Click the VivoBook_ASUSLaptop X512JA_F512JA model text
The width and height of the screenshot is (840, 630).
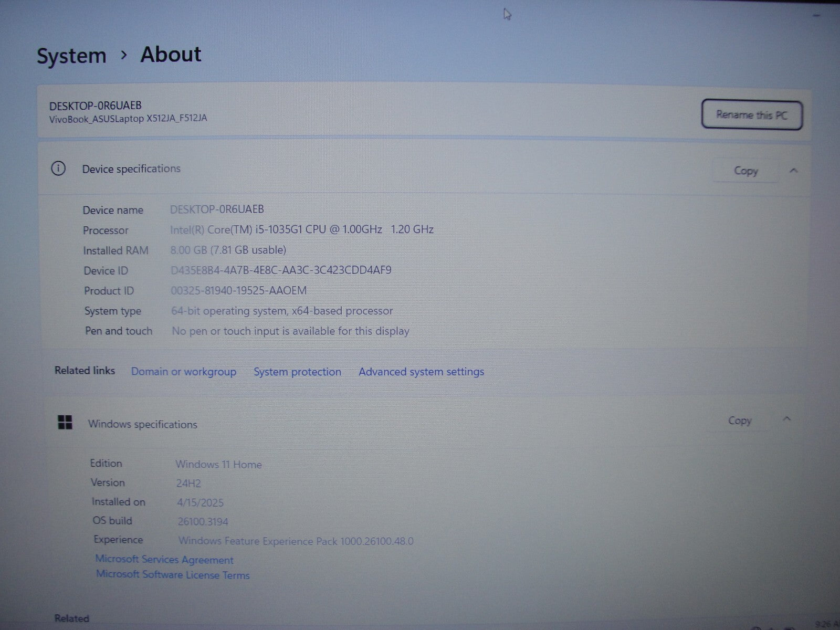[128, 119]
